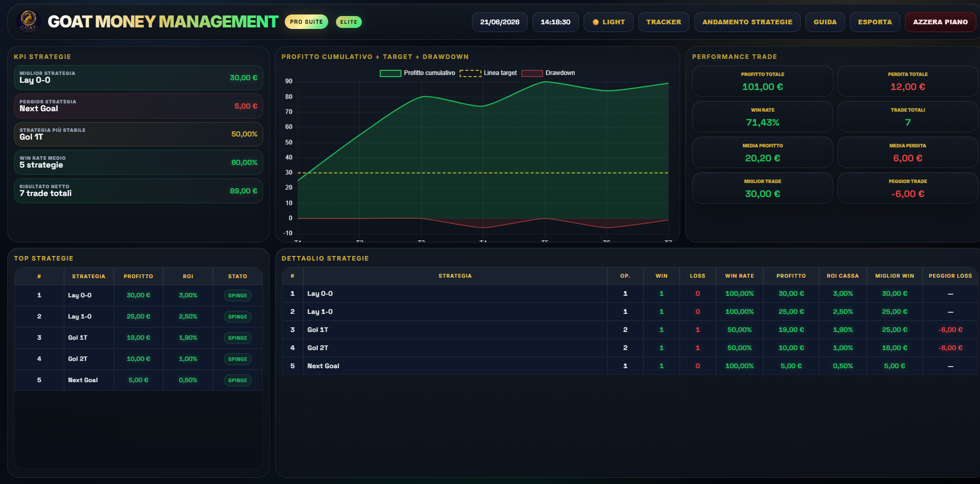Switch to LIGHT theme
The image size is (980, 484).
click(608, 22)
